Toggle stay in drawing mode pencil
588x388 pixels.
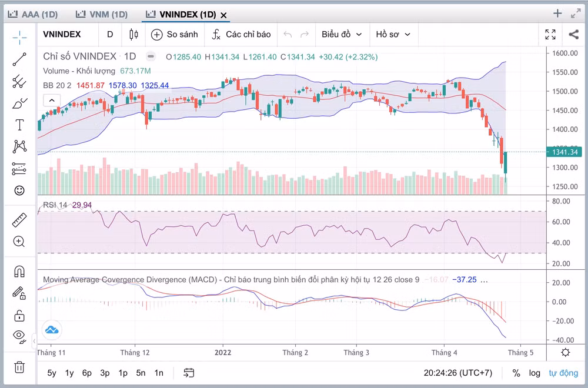pyautogui.click(x=19, y=293)
